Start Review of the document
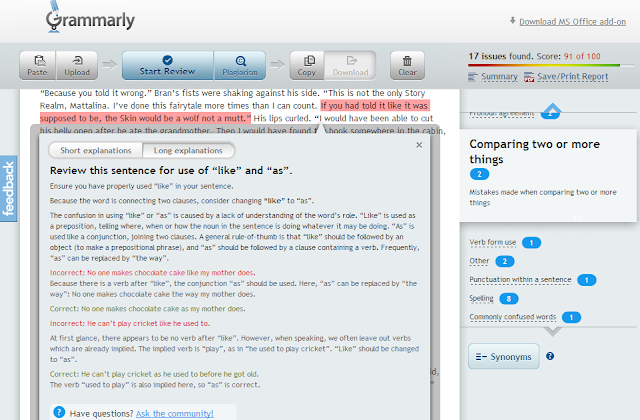The height and width of the screenshot is (420, 640). click(168, 65)
